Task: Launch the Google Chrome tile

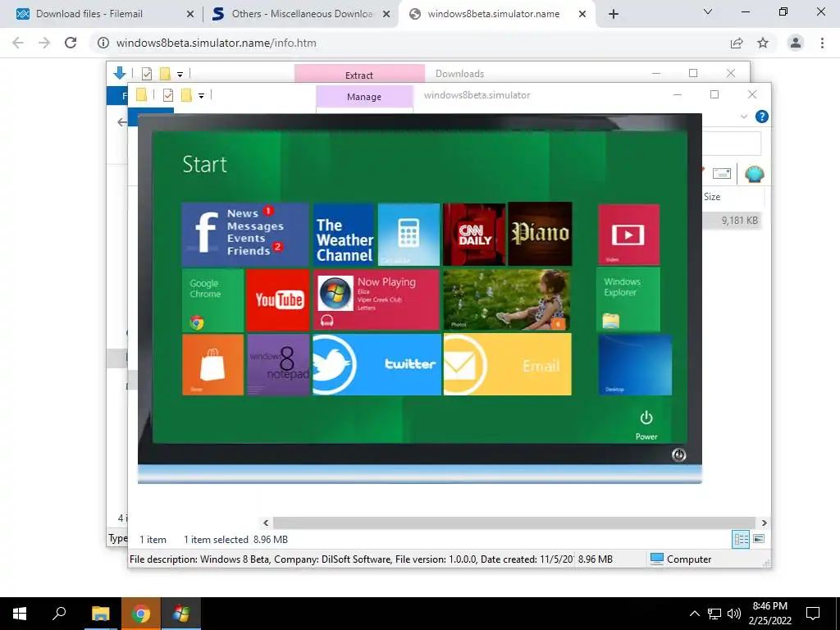Action: tap(212, 300)
